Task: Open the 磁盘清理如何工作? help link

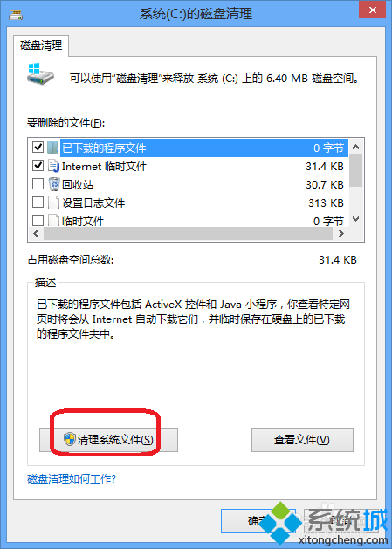Action: 72,478
